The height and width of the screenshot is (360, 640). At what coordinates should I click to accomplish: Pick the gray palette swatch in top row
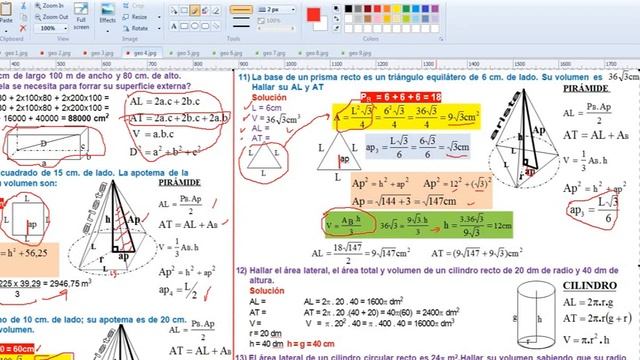[x=358, y=9]
